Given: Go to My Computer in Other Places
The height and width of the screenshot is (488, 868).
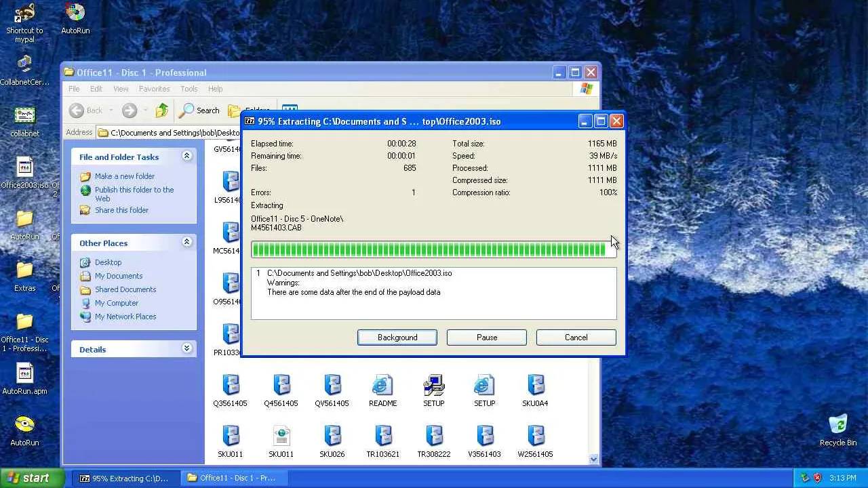Looking at the screenshot, I should [x=117, y=303].
